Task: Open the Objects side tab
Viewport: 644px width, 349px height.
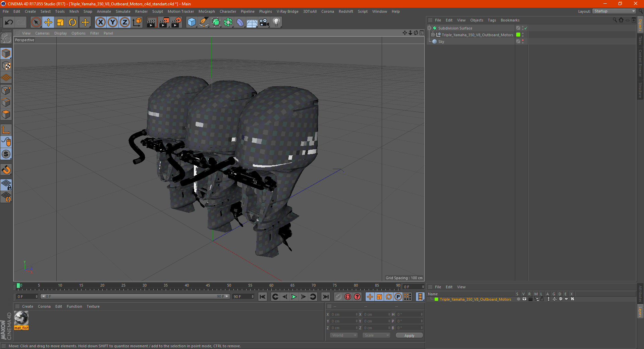Action: [640, 25]
